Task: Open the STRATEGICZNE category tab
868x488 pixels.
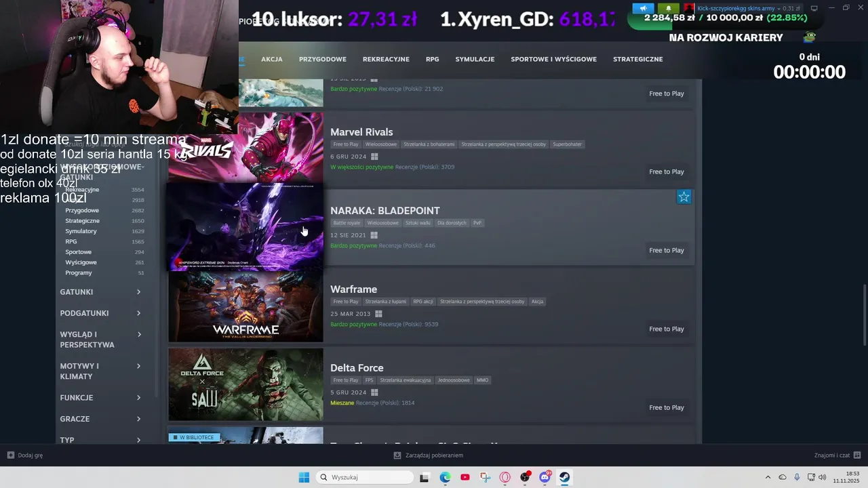Action: pyautogui.click(x=638, y=59)
